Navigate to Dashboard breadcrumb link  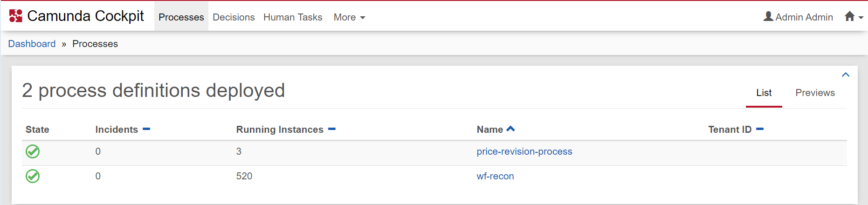click(32, 44)
